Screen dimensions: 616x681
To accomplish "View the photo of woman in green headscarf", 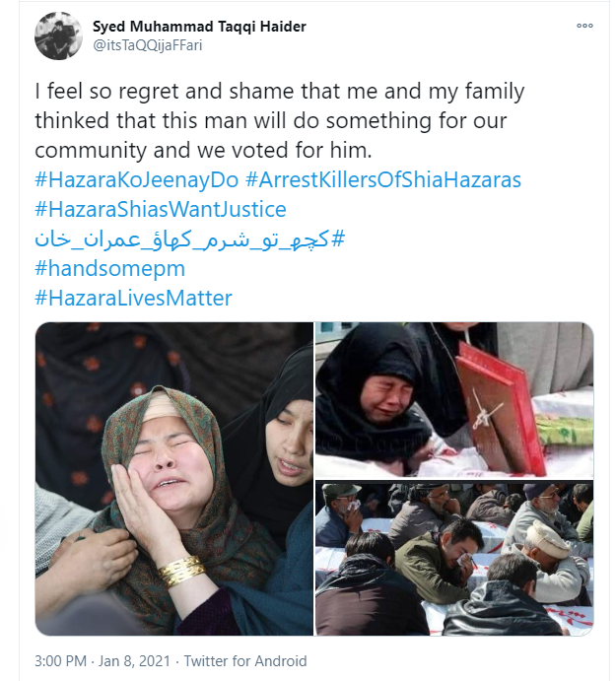I will 174,479.
